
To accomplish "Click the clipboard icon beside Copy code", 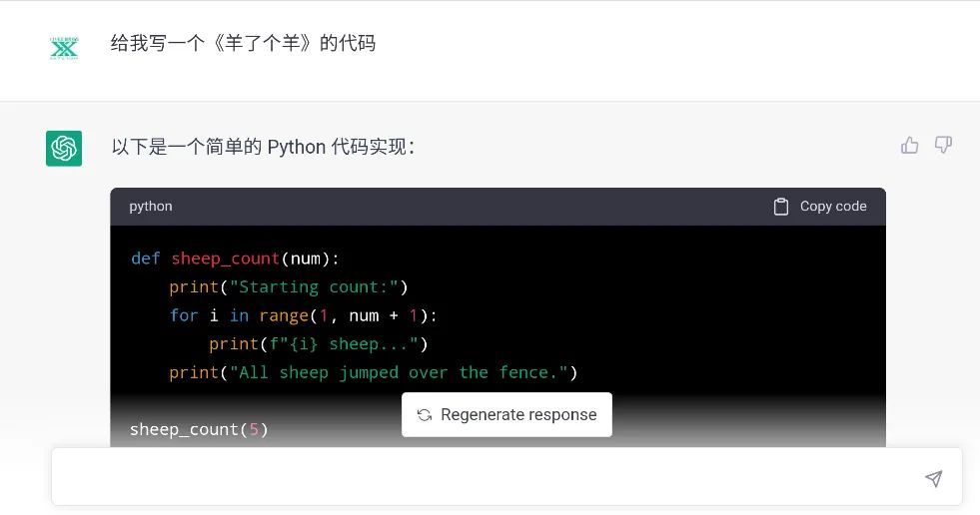I will (x=781, y=207).
